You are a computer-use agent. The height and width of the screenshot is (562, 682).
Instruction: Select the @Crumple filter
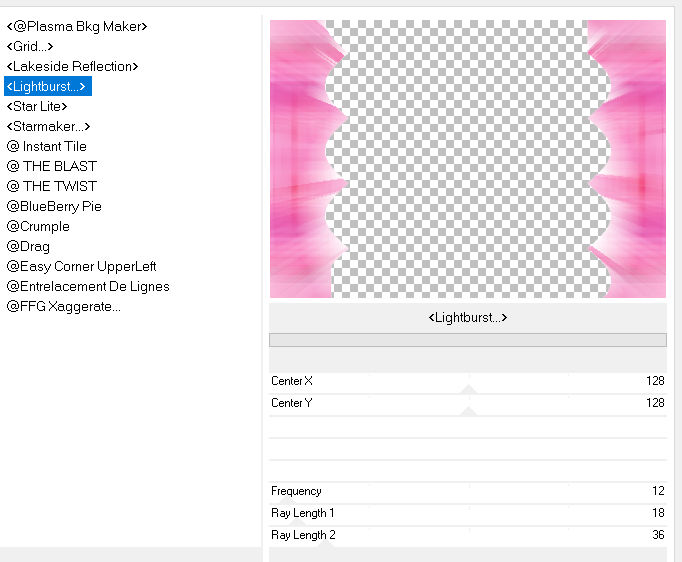[38, 226]
